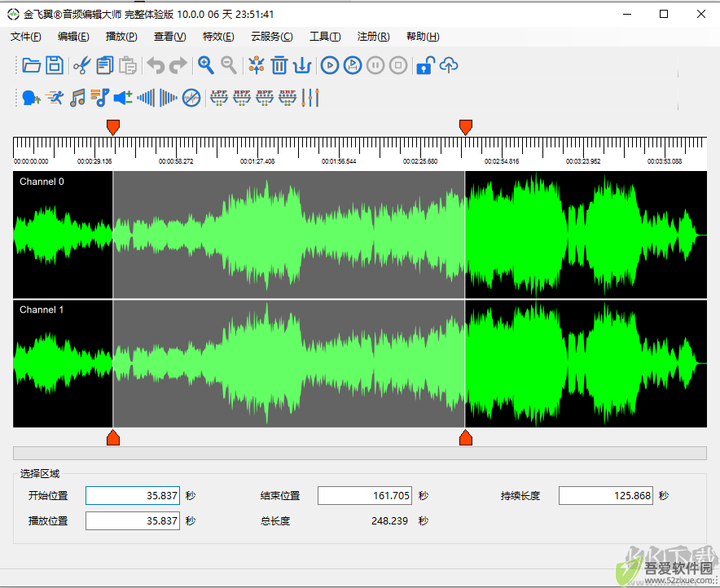Zoom out of the waveform
Screen dimensions: 720x588
(229, 66)
